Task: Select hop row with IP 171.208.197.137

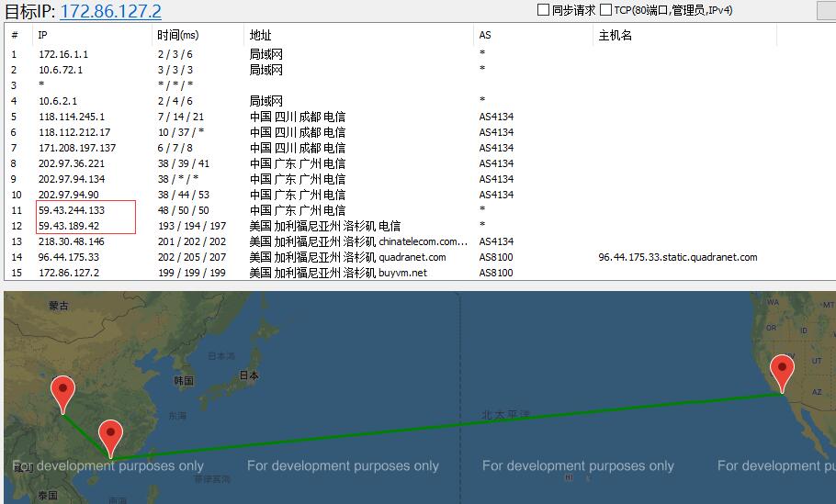Action: click(420, 148)
